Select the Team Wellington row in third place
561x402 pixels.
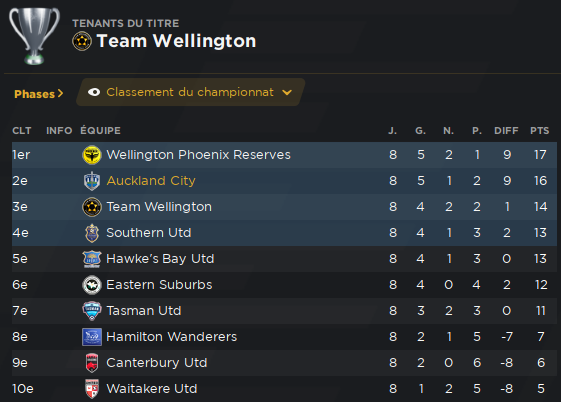(284, 207)
